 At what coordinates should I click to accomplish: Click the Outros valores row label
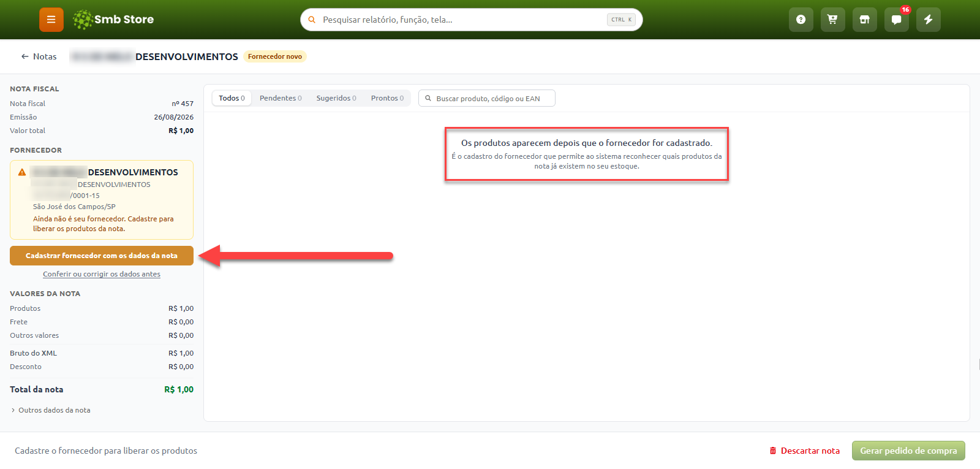point(34,335)
